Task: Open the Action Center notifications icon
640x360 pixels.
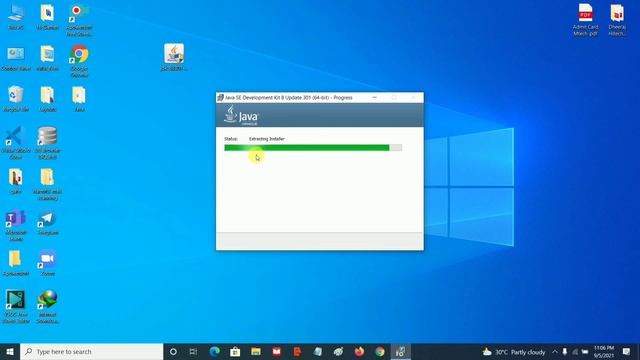Action: pyautogui.click(x=627, y=351)
